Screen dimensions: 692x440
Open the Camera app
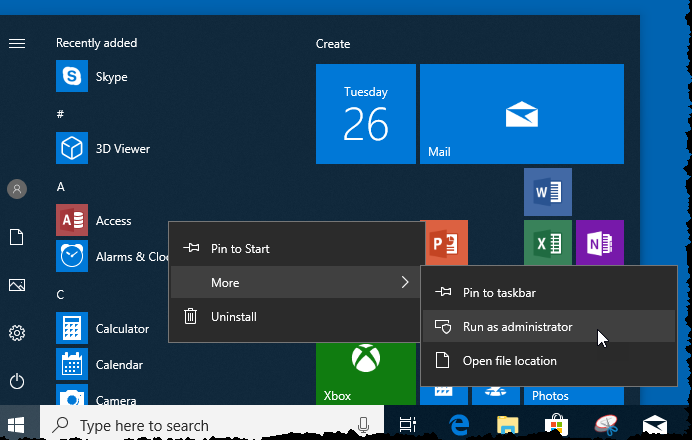click(x=96, y=396)
